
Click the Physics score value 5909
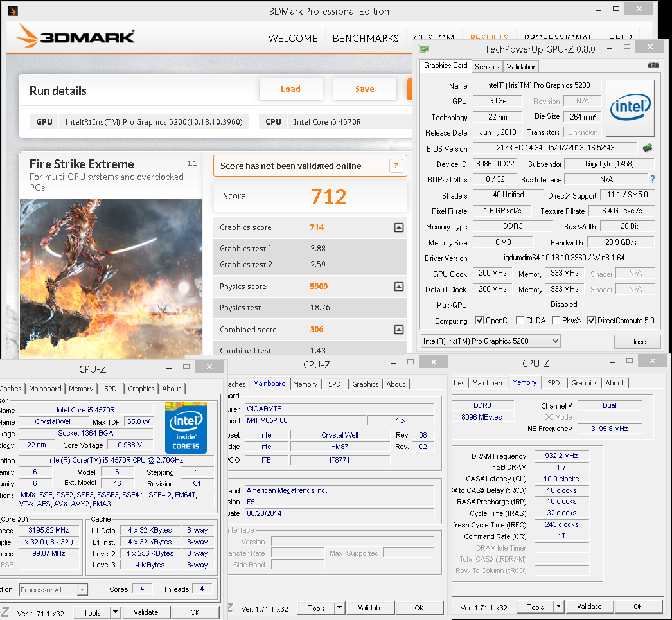coord(319,286)
